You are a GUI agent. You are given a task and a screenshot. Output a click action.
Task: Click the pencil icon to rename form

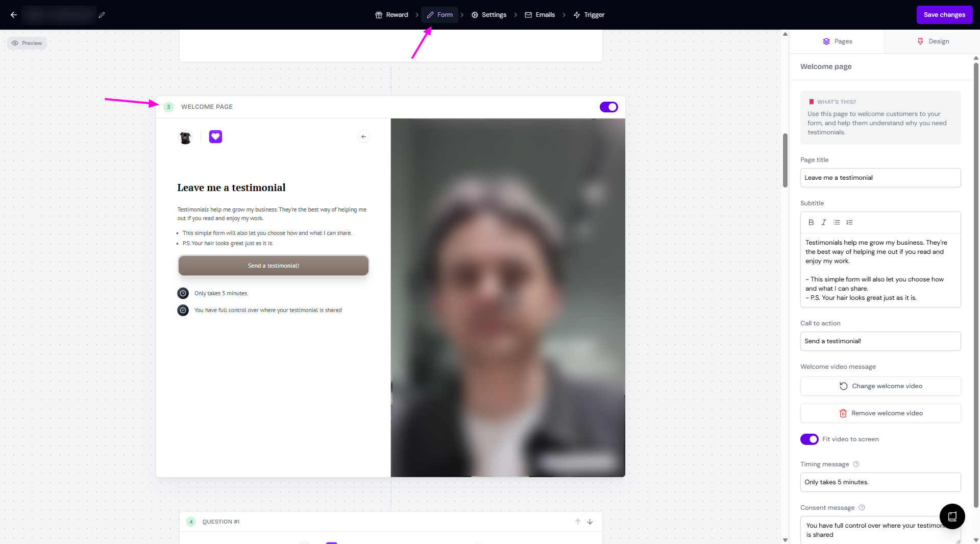pos(102,15)
